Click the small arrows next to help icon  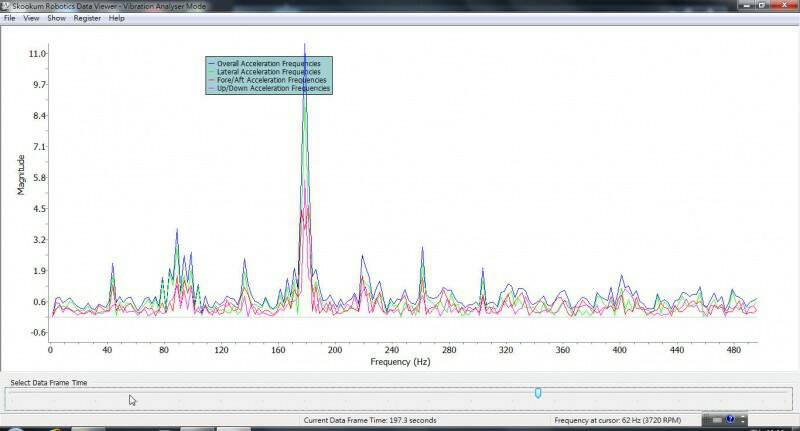pos(742,420)
